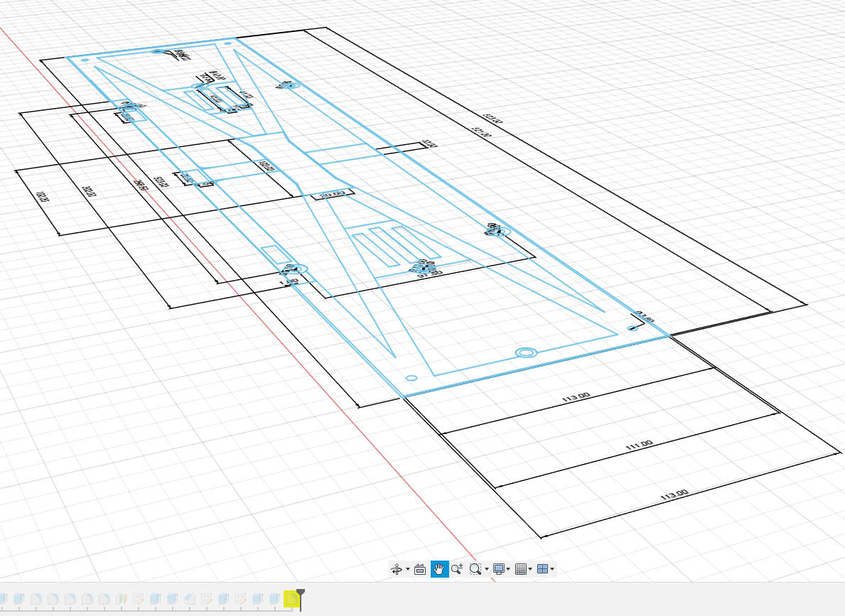
Task: Expand the Zoom Window options arrow
Action: coord(486,570)
